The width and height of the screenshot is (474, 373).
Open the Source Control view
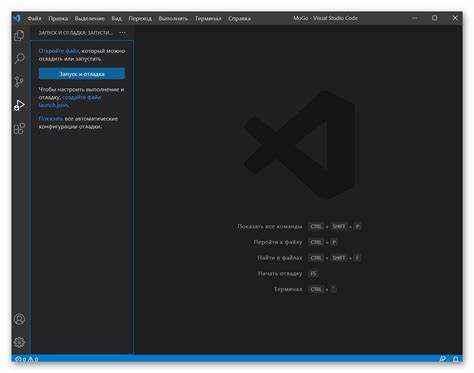pyautogui.click(x=19, y=81)
